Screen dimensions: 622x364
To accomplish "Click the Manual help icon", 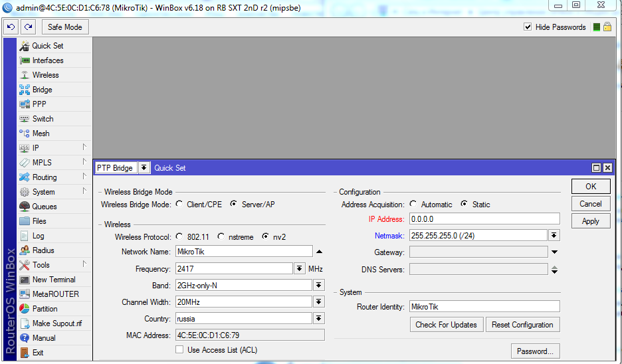I will [x=25, y=338].
